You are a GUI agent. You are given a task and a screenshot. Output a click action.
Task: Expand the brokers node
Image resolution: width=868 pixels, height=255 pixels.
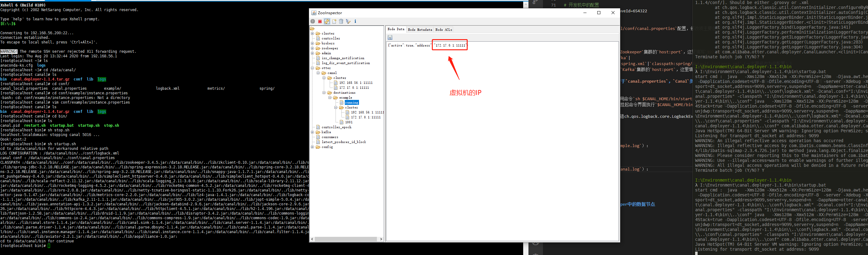[312, 43]
